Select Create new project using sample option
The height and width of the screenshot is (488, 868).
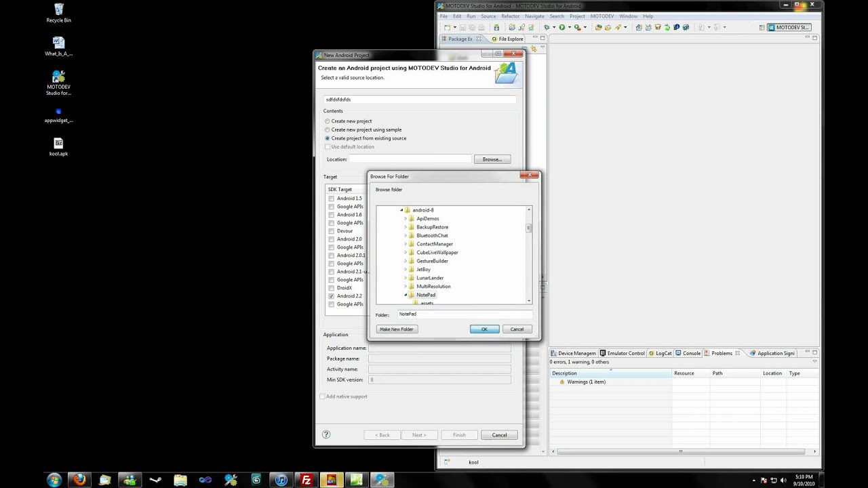tap(328, 129)
